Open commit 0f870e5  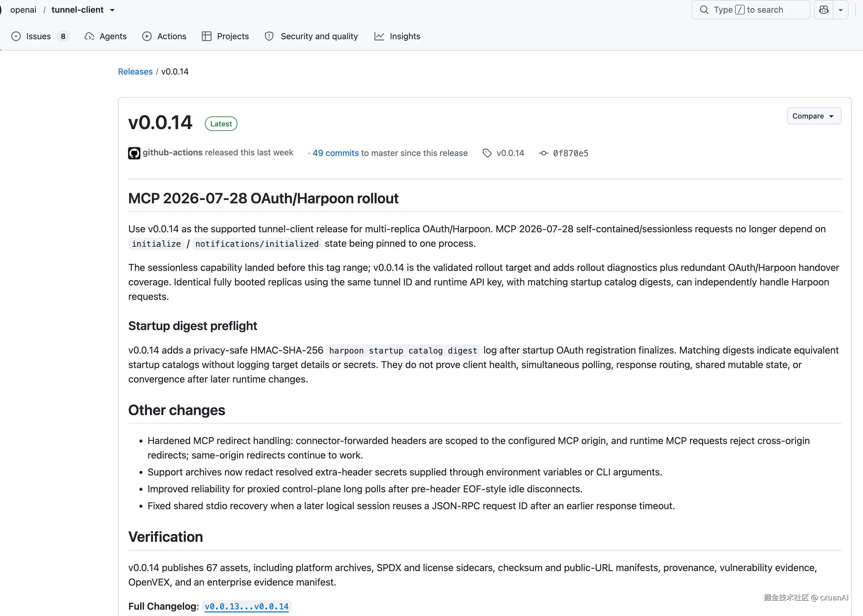pos(571,153)
